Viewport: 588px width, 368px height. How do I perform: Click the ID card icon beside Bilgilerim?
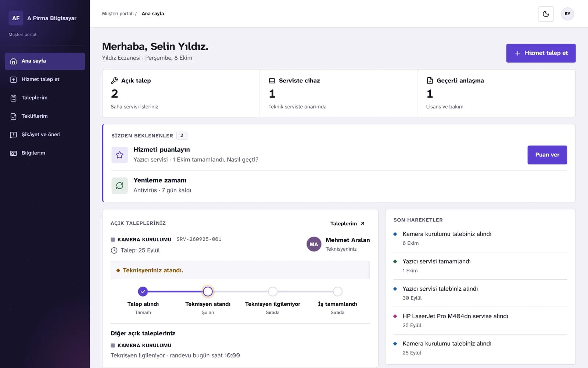(x=14, y=153)
